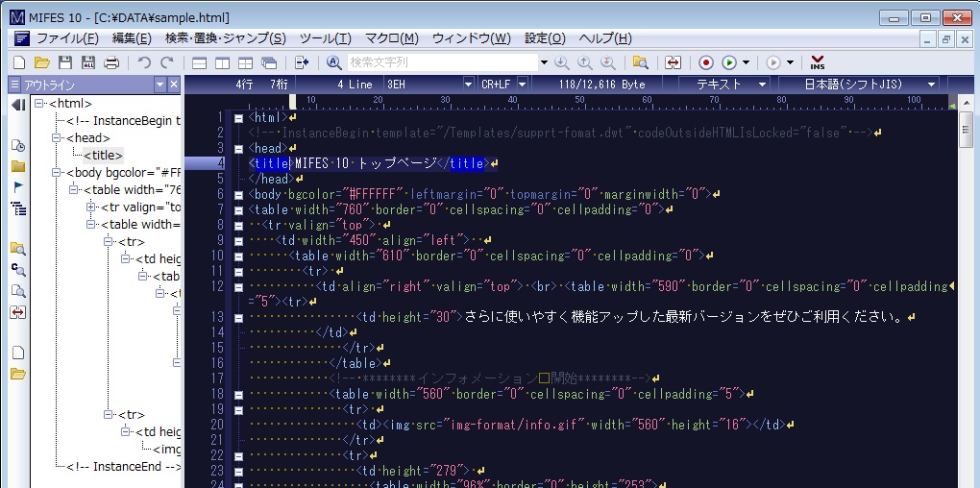Open the アウトライン panel dropdown arrow
This screenshot has width=980, height=488.
click(x=160, y=85)
